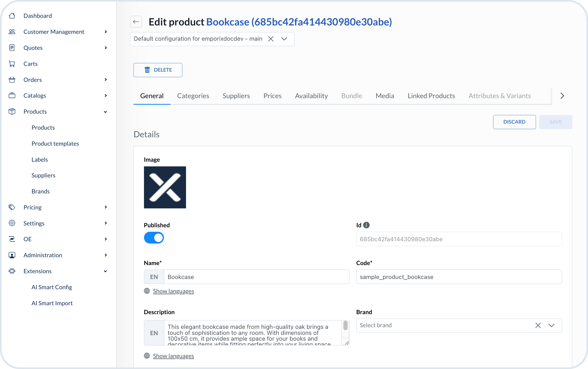Image resolution: width=588 pixels, height=369 pixels.
Task: Click the Administration user icon
Action: point(12,255)
